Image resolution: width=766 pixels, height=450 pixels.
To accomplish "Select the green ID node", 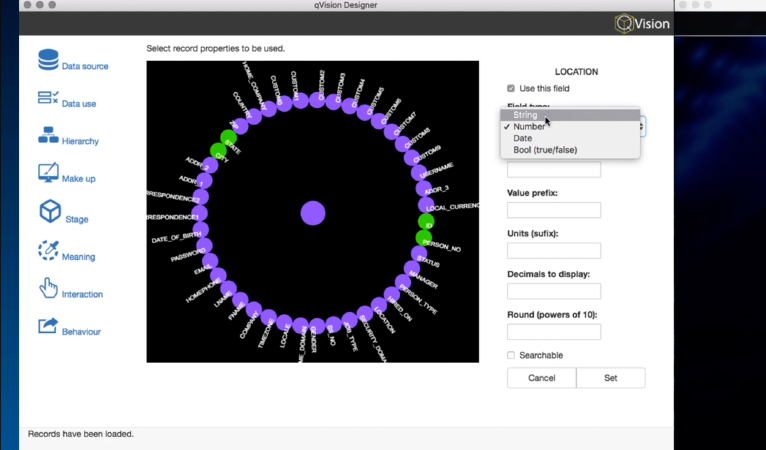I will (x=426, y=222).
